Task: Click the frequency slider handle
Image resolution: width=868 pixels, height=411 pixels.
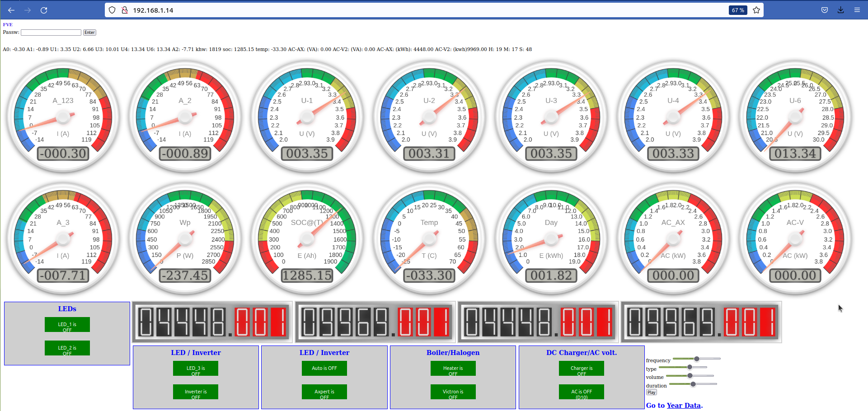Action: tap(697, 359)
